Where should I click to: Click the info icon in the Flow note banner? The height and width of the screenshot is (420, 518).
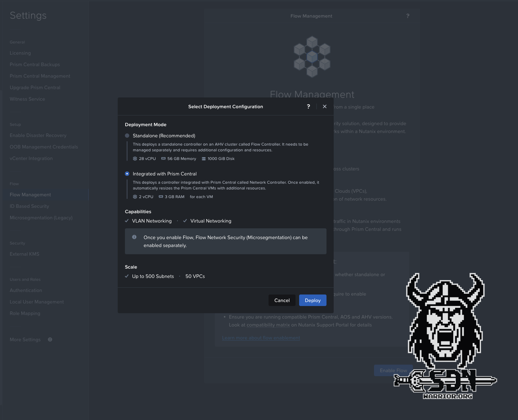(x=134, y=237)
